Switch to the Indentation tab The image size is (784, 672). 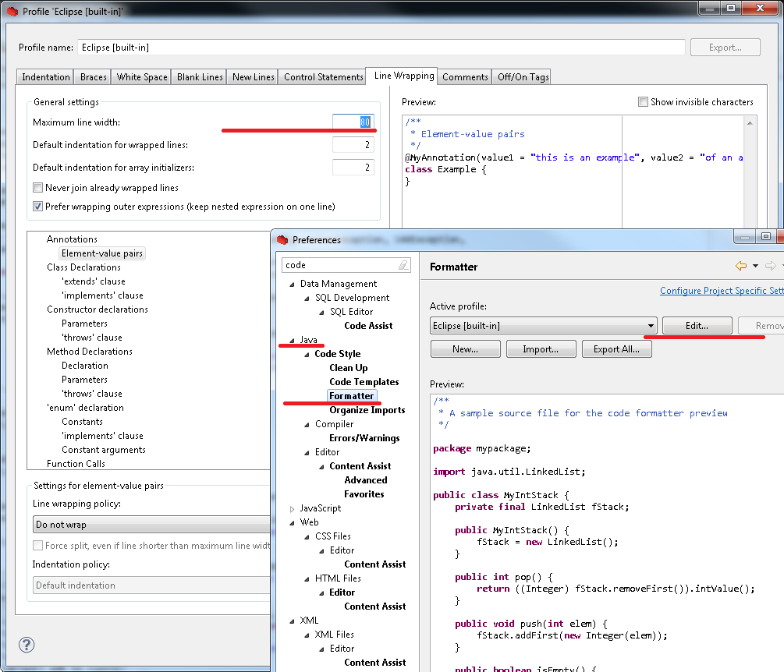(45, 77)
